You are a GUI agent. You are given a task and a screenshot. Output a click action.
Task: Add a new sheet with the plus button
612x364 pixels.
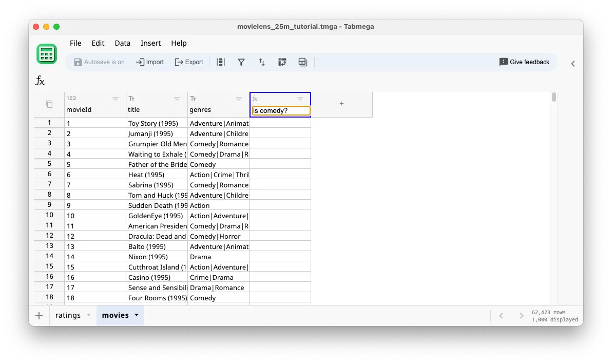(39, 315)
